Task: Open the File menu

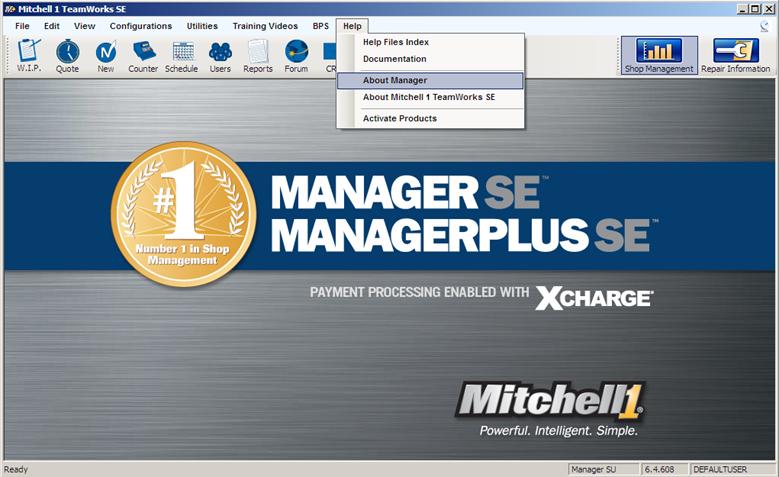Action: (x=22, y=26)
